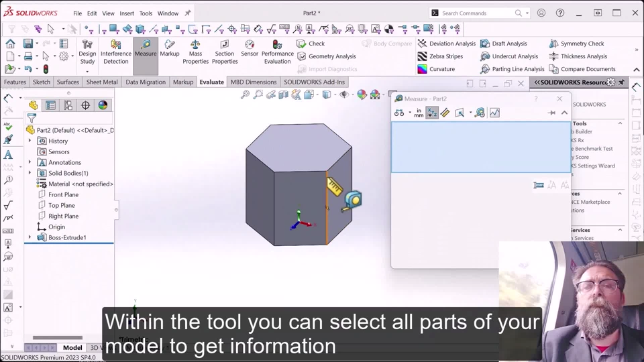Switch to DimXpertManager tab
Viewport: 644px width, 362px height.
tap(85, 105)
